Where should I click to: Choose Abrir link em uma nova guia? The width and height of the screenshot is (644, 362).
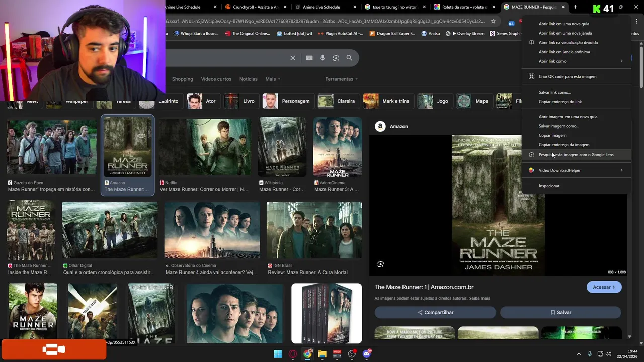tap(576, 24)
